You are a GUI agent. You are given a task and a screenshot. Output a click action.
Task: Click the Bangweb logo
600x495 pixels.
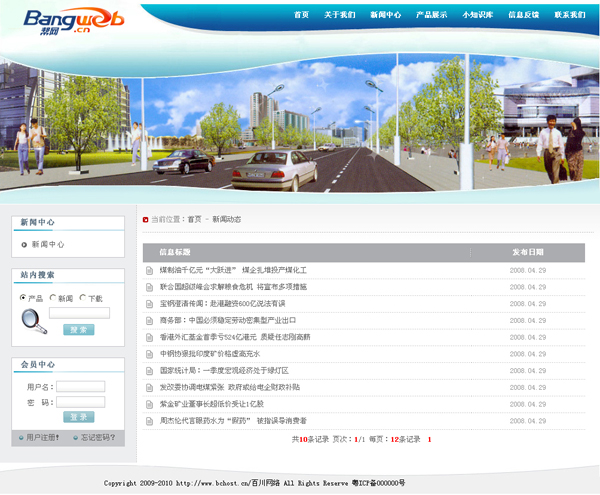click(60, 19)
